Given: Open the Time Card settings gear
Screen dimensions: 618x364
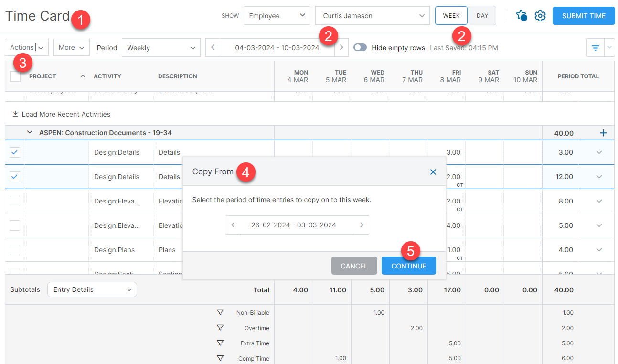Looking at the screenshot, I should [540, 15].
